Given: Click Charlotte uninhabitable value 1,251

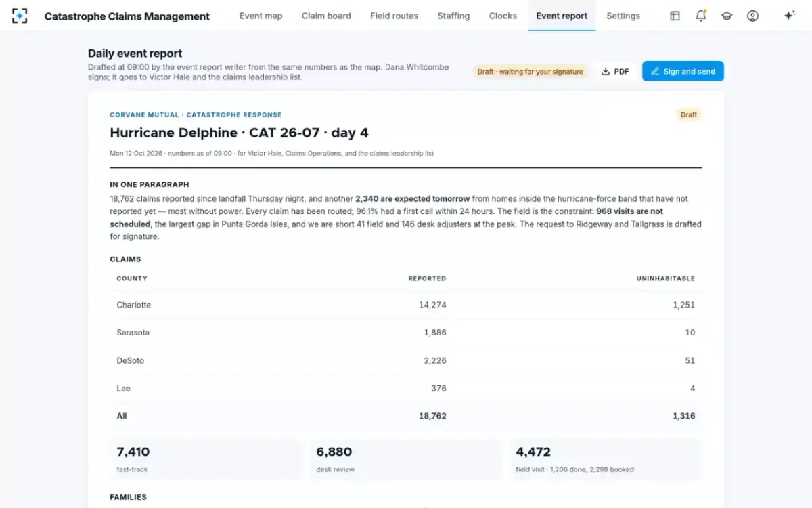Looking at the screenshot, I should [x=683, y=305].
